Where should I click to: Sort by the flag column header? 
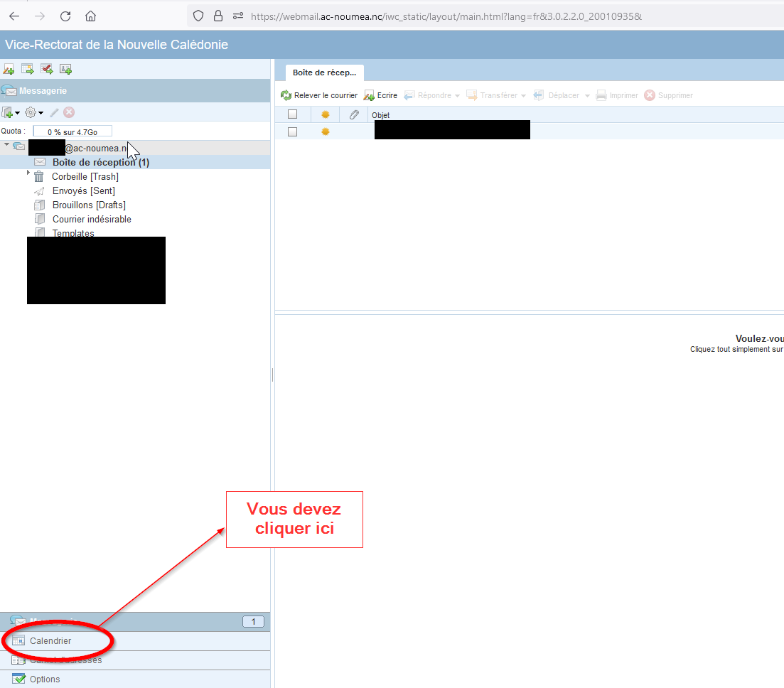pyautogui.click(x=326, y=114)
